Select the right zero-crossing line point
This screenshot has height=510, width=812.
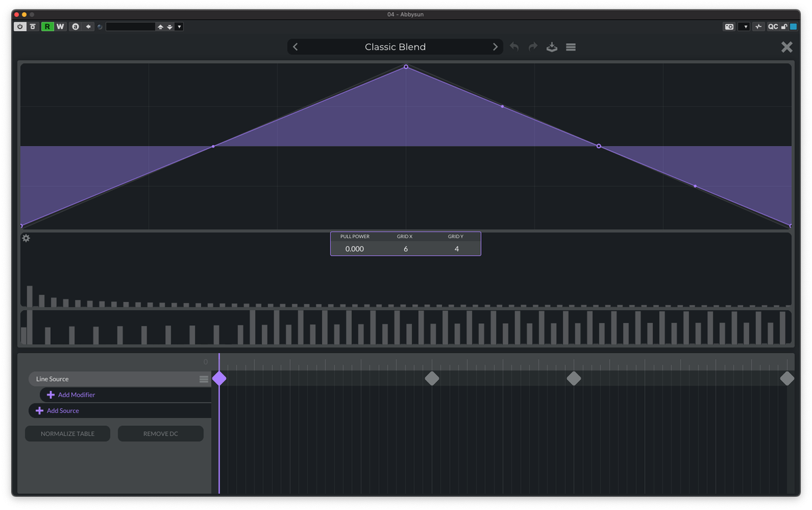(x=599, y=146)
